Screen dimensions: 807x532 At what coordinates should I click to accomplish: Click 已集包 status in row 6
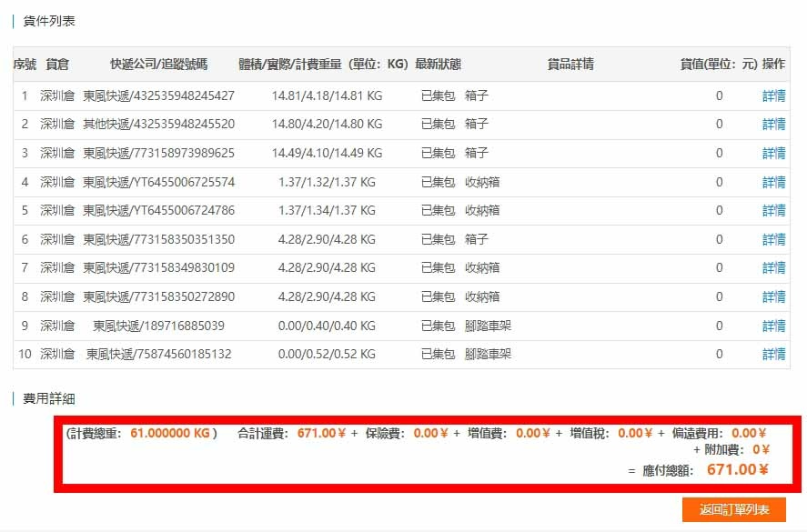click(438, 239)
